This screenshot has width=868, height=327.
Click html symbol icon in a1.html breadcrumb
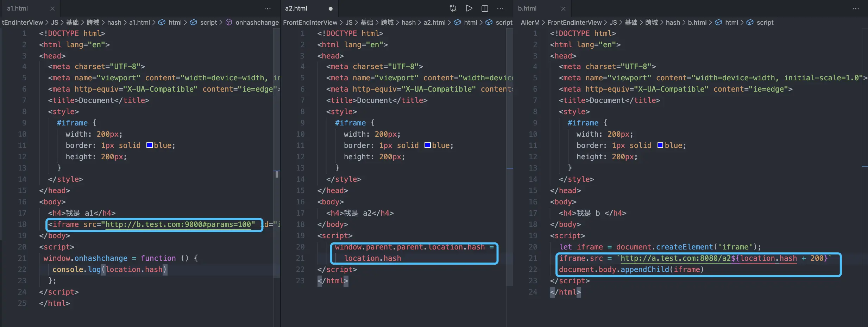click(x=162, y=22)
